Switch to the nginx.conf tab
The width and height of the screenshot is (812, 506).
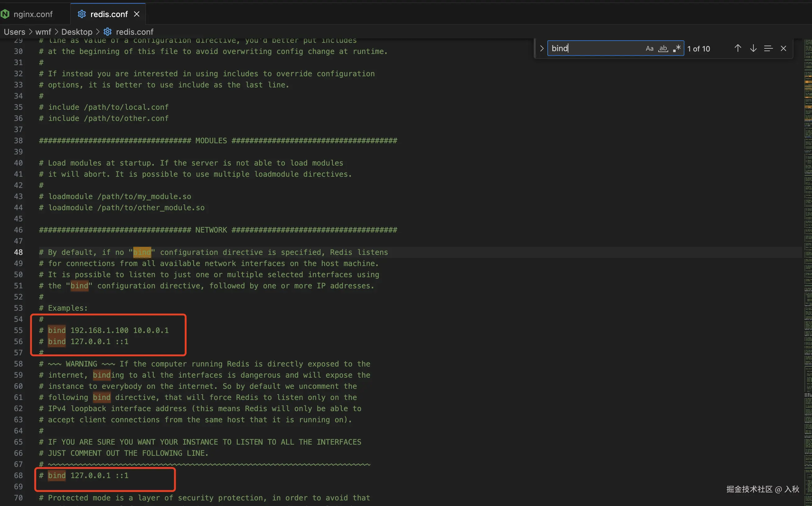tap(33, 14)
